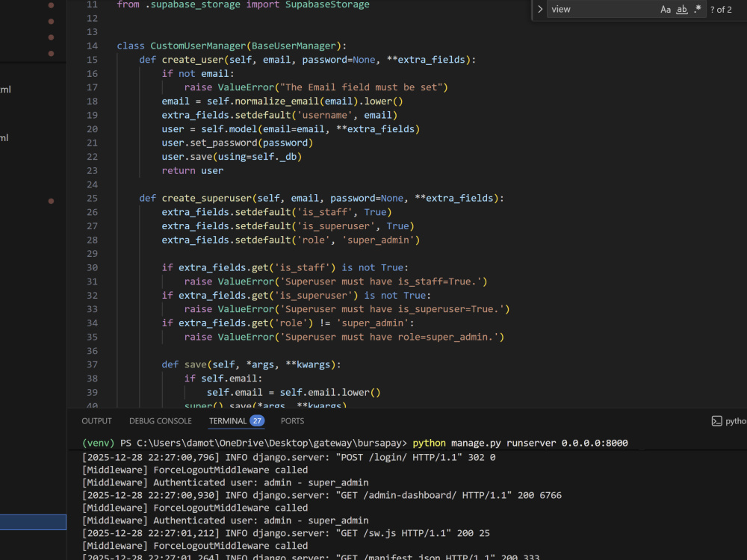Click line number 37 in the gutter
Image resolution: width=747 pixels, height=560 pixels.
pyautogui.click(x=92, y=364)
